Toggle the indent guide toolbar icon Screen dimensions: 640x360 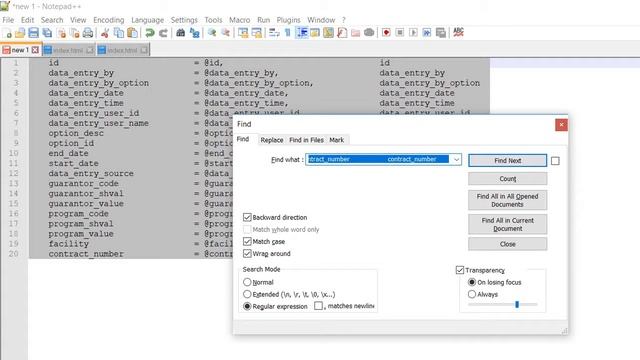point(302,33)
